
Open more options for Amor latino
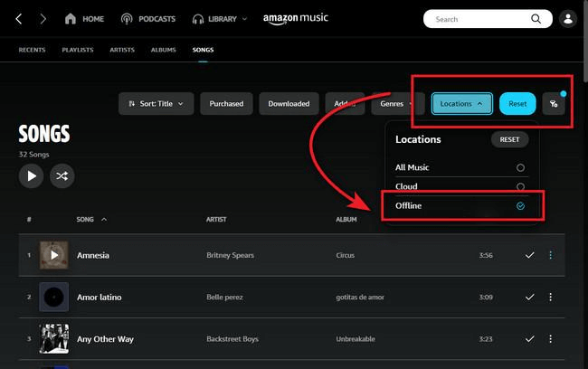tap(550, 297)
